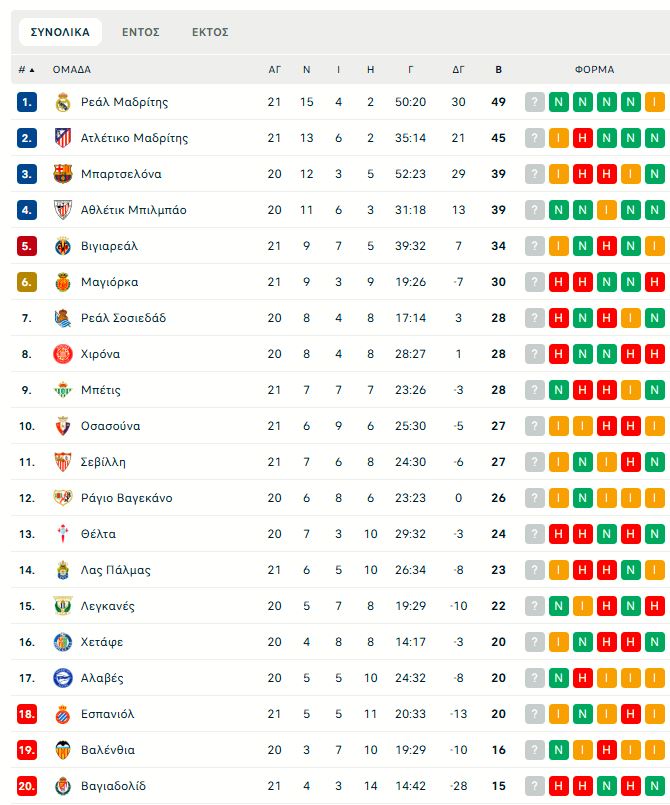
Task: Click the Espanyol club crest
Action: click(63, 714)
